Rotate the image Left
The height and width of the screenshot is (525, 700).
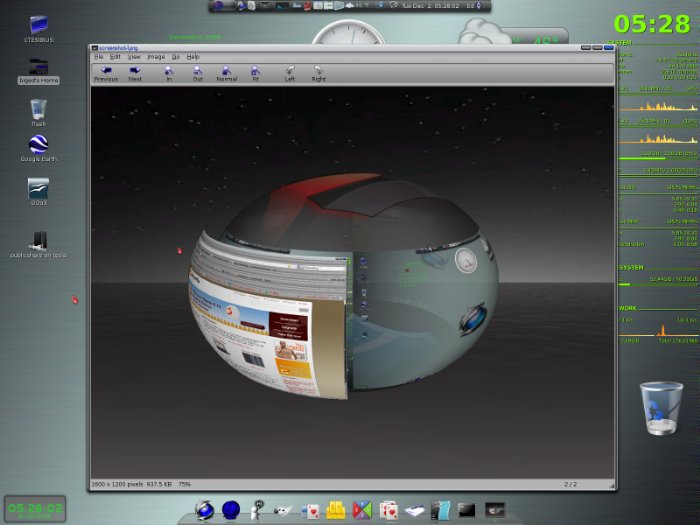click(x=290, y=73)
